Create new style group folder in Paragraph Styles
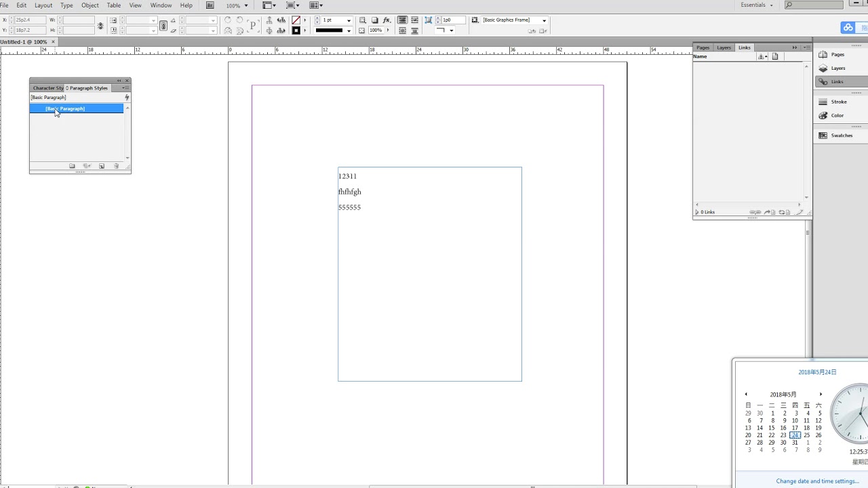 72,166
